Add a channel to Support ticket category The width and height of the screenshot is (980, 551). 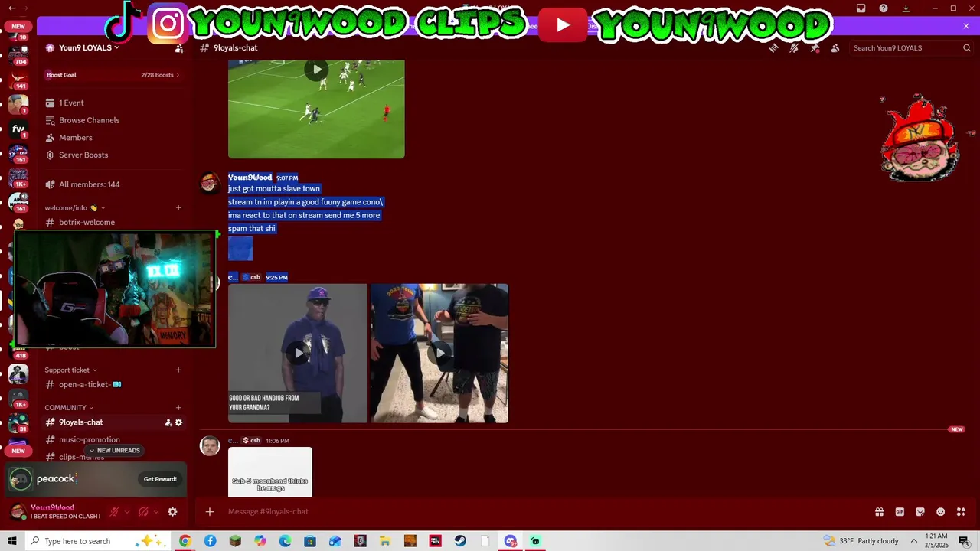tap(178, 370)
